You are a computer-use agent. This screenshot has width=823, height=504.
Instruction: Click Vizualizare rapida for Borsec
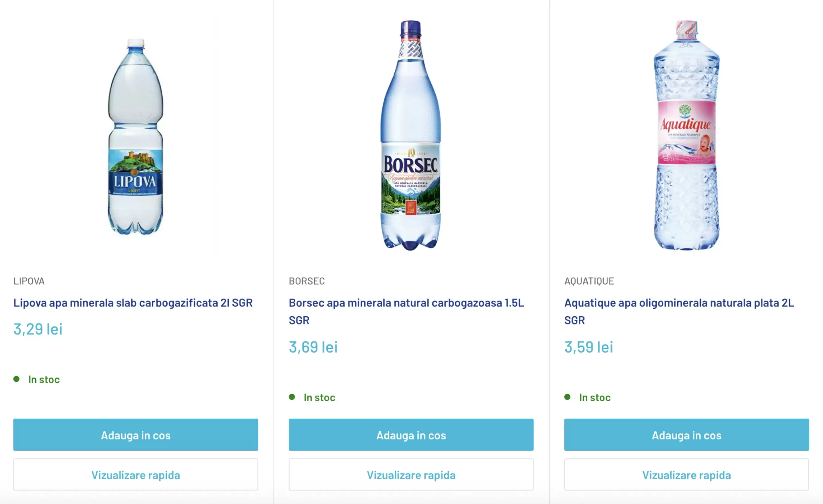pos(411,475)
